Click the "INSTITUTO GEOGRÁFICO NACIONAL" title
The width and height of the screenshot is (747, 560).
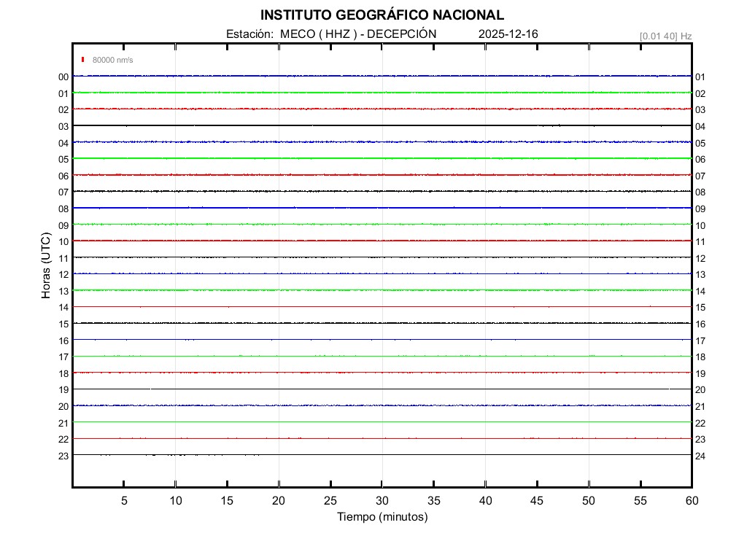pos(382,15)
